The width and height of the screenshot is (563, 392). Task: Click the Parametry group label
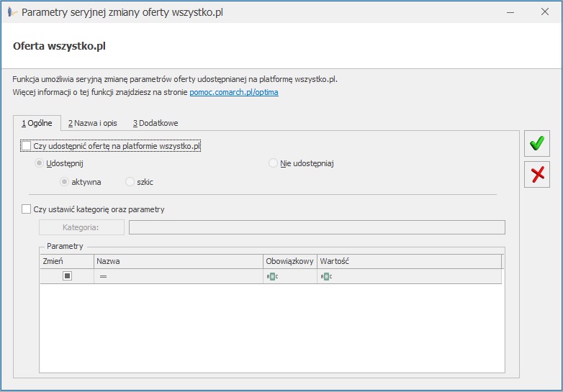(65, 246)
